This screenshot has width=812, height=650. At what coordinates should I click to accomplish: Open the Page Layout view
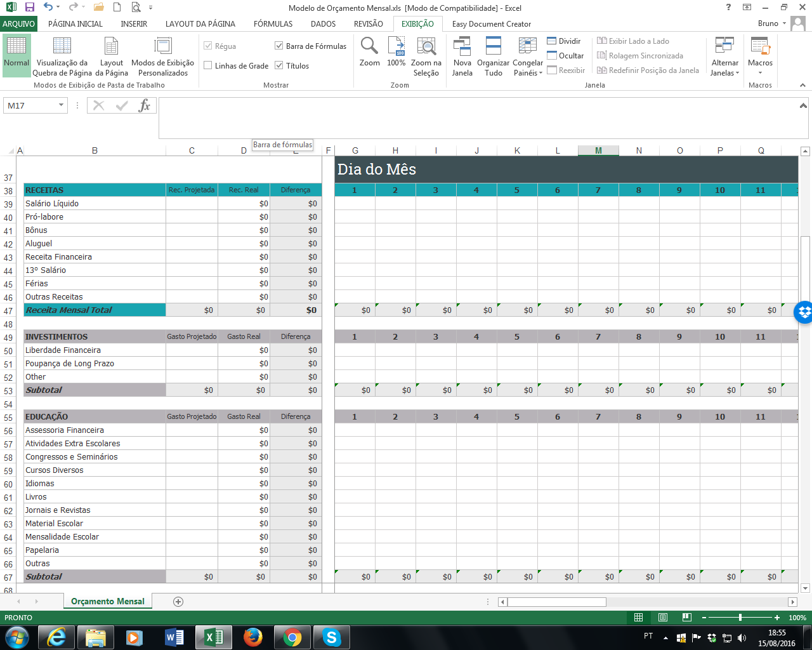pyautogui.click(x=112, y=55)
